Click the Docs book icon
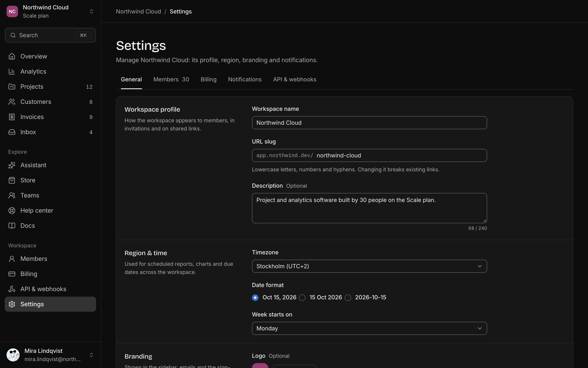The image size is (588, 368). click(x=12, y=226)
